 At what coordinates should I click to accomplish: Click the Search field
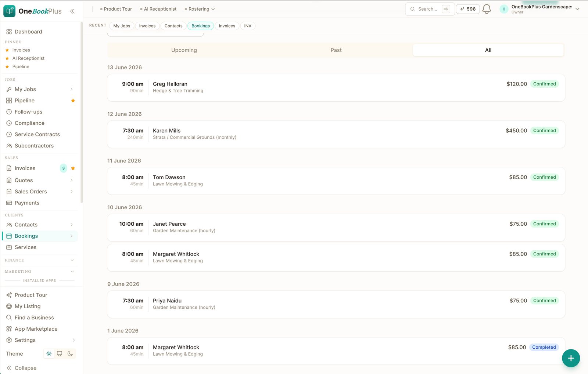(430, 9)
